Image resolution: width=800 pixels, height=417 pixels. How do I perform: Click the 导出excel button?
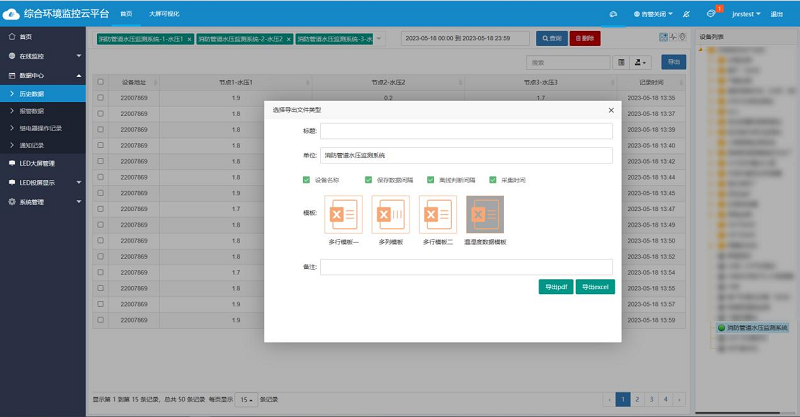pos(595,287)
